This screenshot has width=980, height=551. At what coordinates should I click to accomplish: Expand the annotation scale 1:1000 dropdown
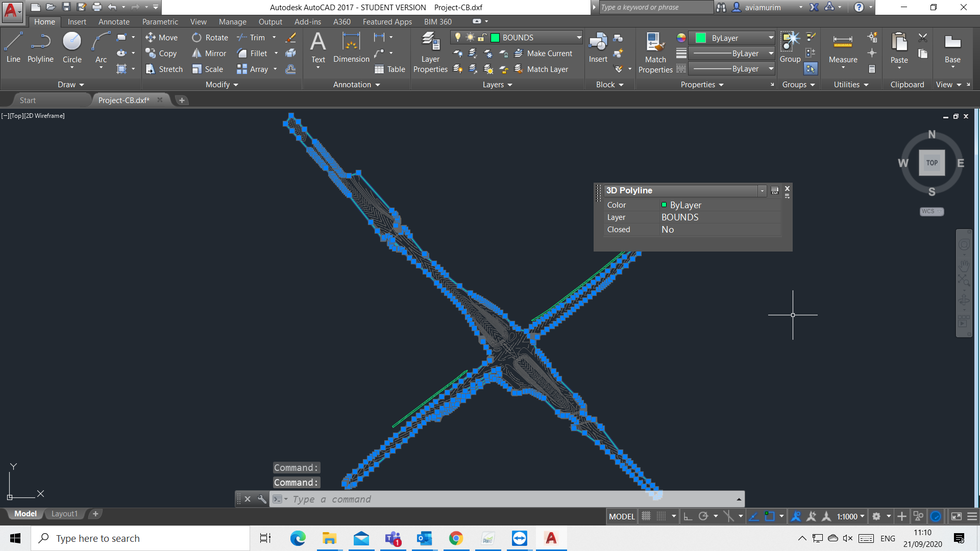click(x=862, y=516)
